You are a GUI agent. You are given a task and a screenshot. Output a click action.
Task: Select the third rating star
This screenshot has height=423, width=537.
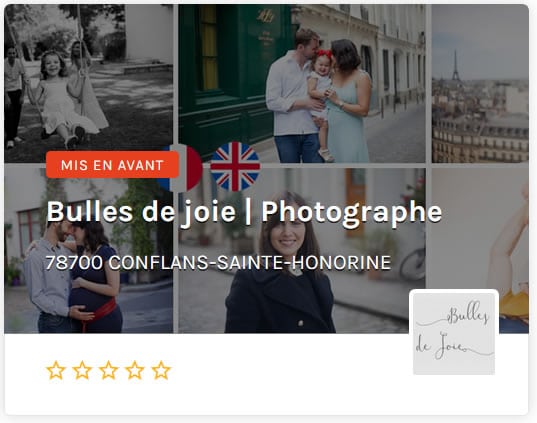(109, 370)
